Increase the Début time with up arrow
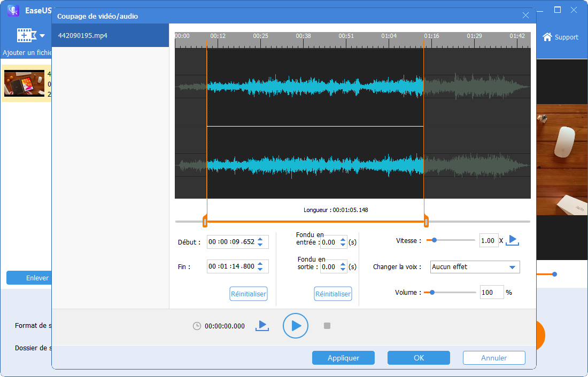 click(x=260, y=239)
